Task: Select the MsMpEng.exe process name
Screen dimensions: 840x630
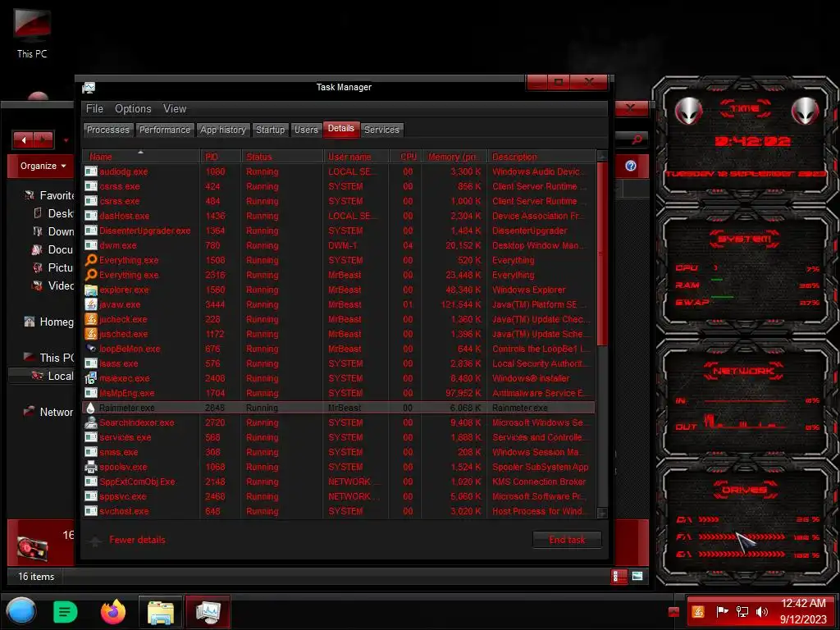Action: (x=127, y=393)
